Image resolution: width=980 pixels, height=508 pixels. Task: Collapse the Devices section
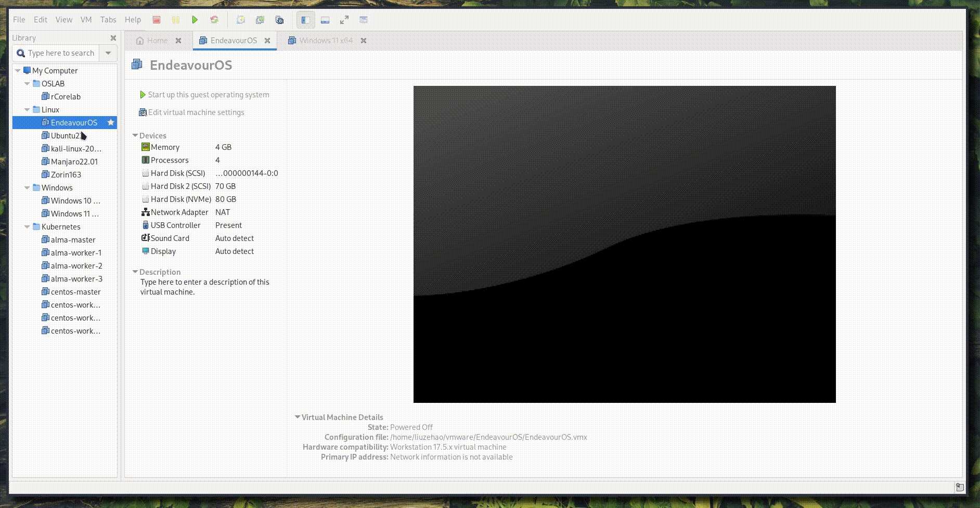click(135, 135)
